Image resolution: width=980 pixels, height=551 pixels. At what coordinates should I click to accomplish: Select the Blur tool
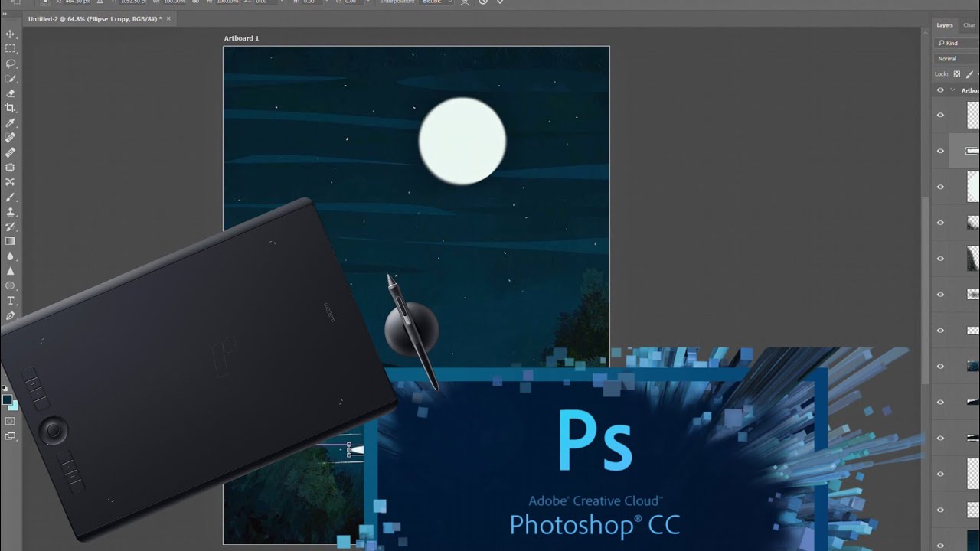[x=11, y=256]
